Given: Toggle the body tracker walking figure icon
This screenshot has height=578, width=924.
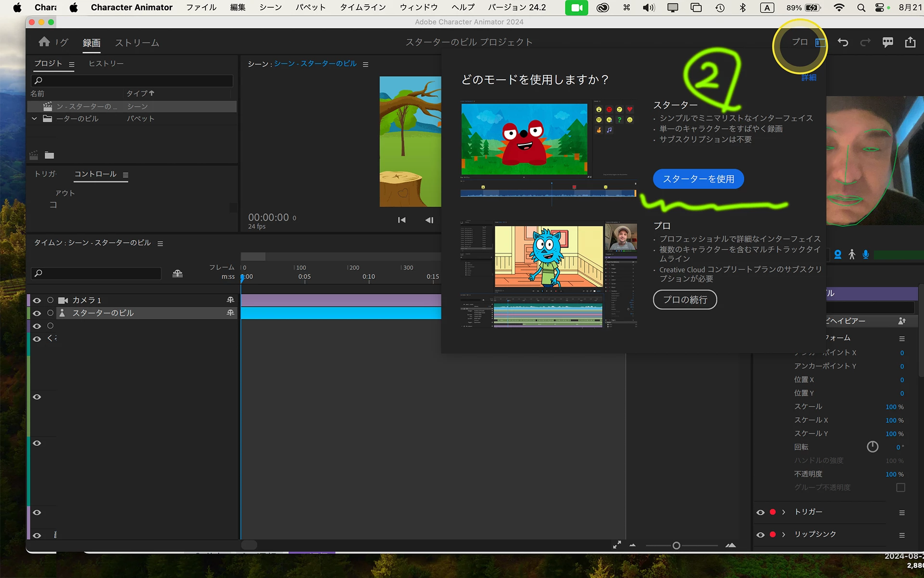Looking at the screenshot, I should point(852,254).
